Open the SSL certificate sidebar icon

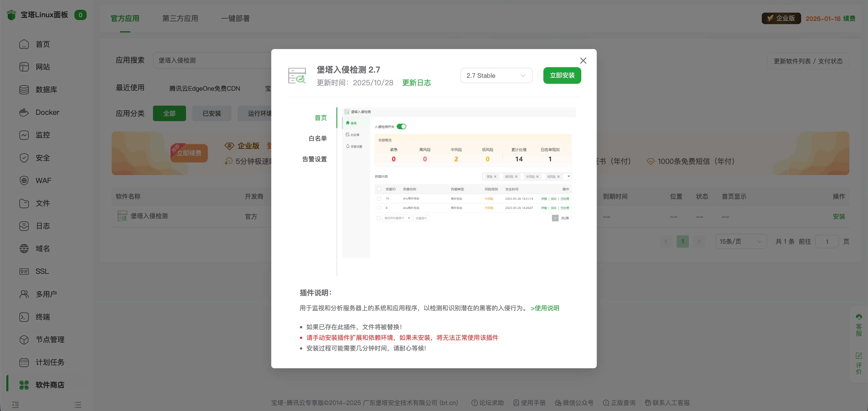[24, 271]
